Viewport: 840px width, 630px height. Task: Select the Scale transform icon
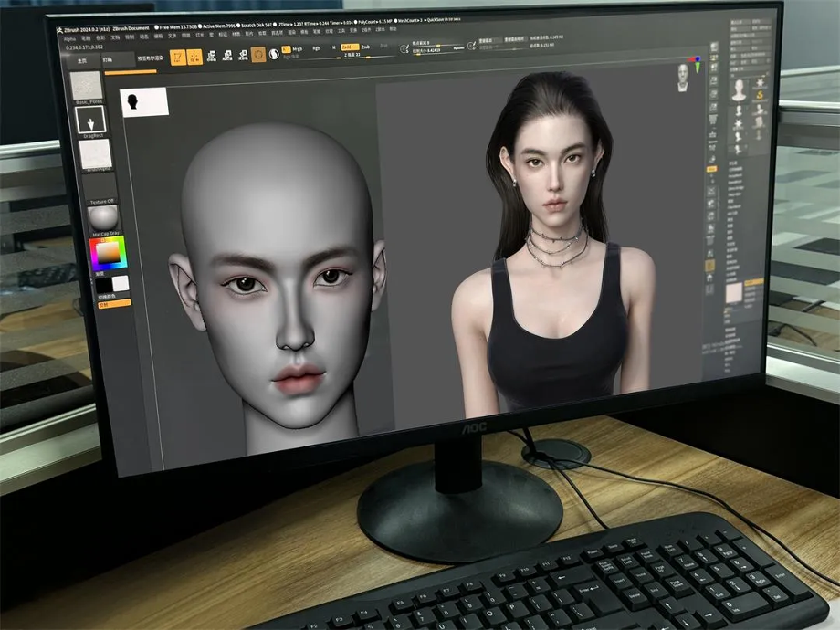click(227, 55)
